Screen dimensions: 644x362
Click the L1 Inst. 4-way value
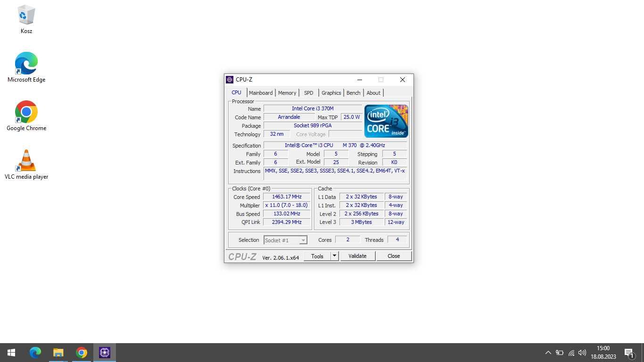396,205
